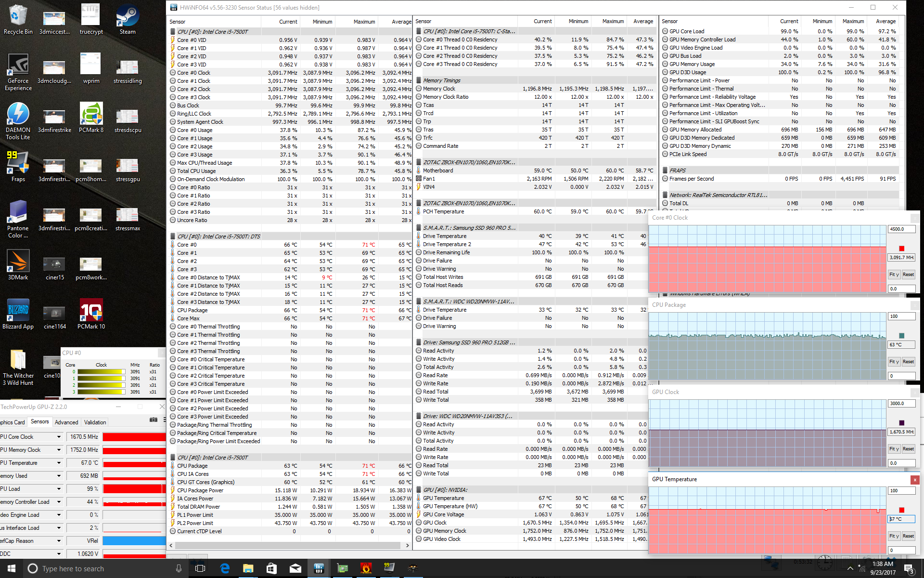The image size is (924, 578).
Task: Launch 3DMark desktop shortcut
Action: pyautogui.click(x=18, y=265)
